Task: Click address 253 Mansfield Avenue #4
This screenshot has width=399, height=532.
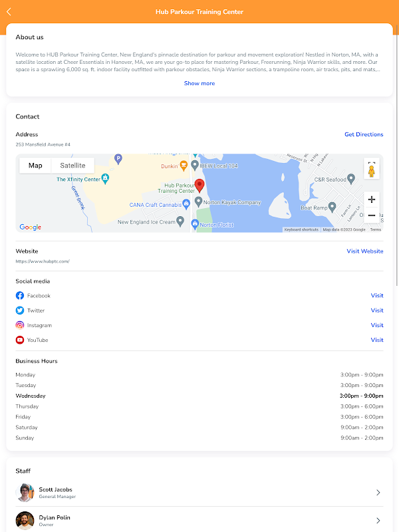Action: click(43, 144)
